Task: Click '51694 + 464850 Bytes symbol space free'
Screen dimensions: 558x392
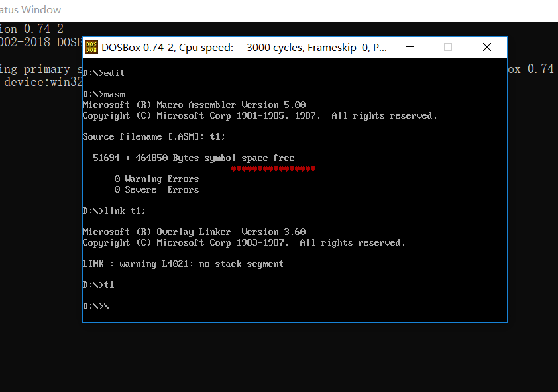Action: coord(194,158)
